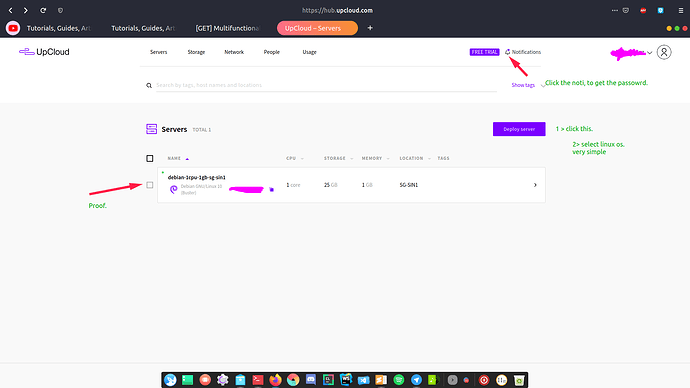Open the user profile avatar icon

coord(664,52)
